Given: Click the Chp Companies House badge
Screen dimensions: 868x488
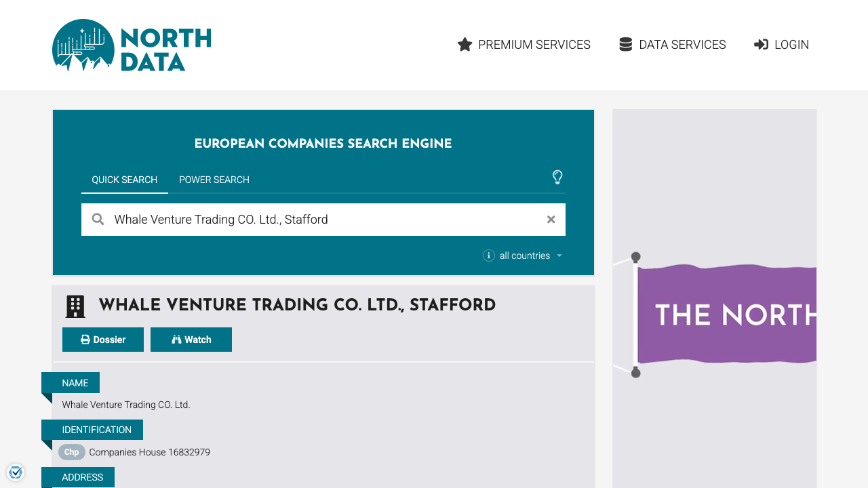Looking at the screenshot, I should (71, 452).
